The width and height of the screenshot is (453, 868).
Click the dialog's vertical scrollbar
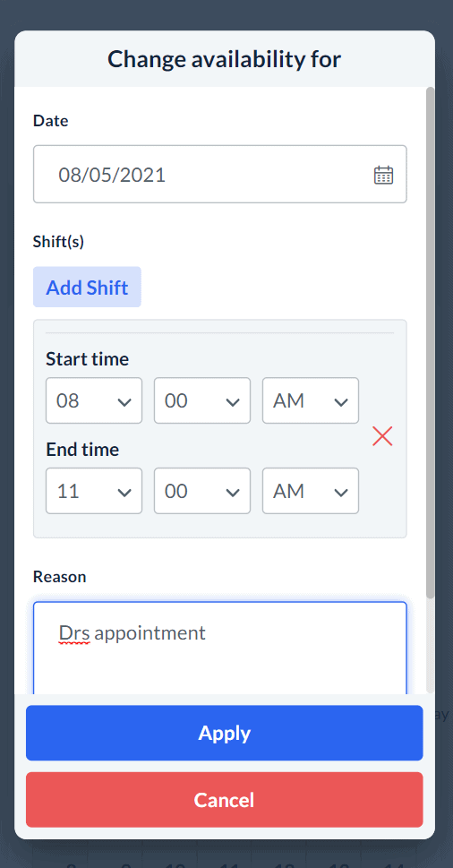[x=431, y=342]
